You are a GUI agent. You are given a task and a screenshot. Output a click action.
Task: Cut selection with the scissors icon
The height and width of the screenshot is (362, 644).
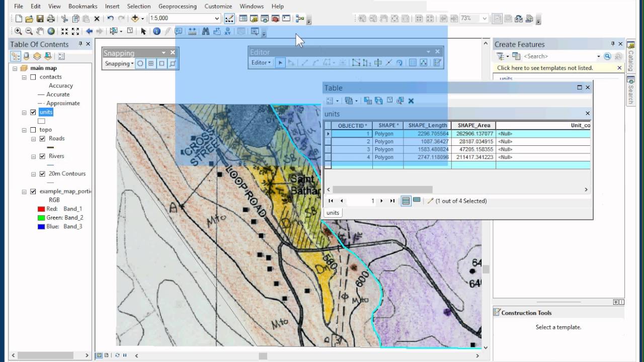pyautogui.click(x=64, y=19)
